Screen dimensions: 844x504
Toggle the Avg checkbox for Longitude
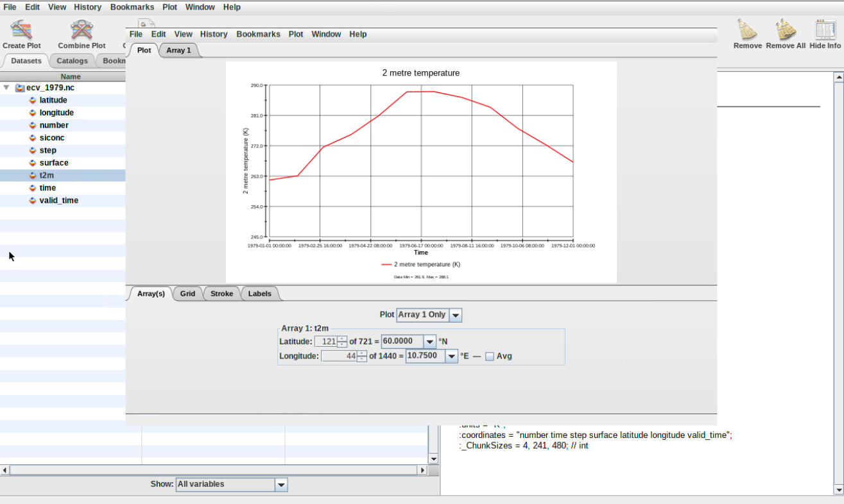490,357
